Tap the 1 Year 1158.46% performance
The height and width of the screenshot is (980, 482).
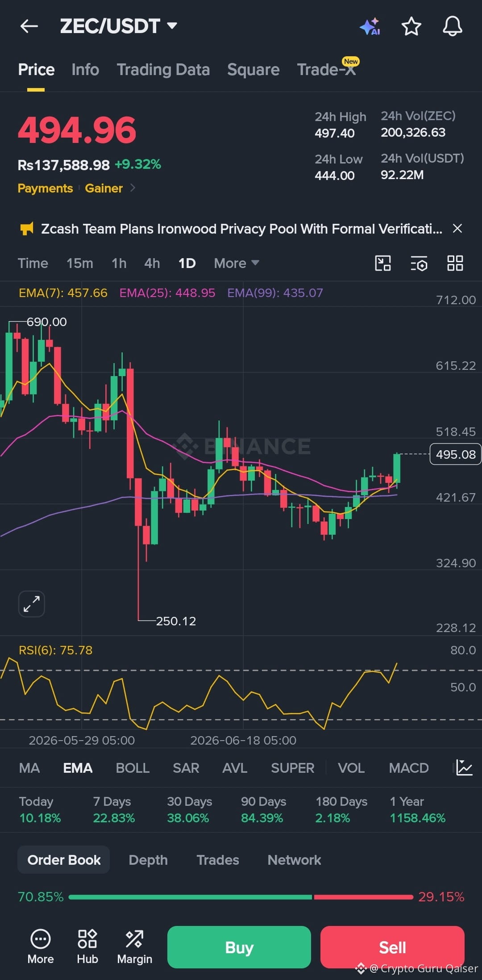click(418, 810)
